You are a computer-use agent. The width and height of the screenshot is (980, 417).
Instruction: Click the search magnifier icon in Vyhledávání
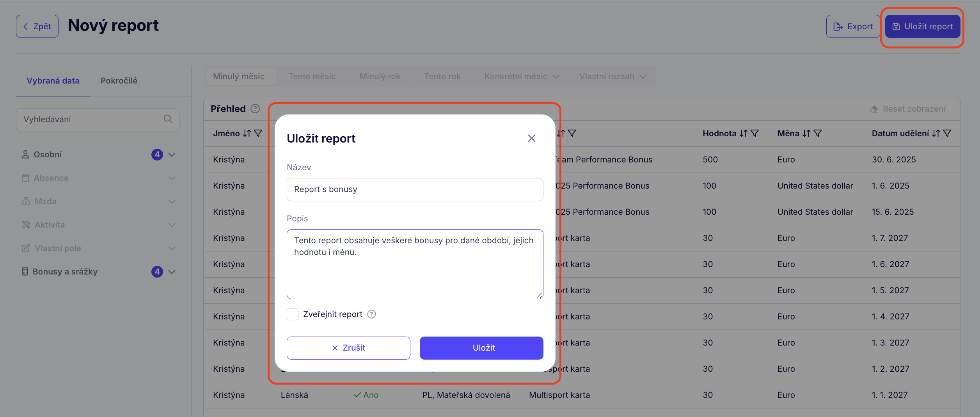click(x=168, y=119)
